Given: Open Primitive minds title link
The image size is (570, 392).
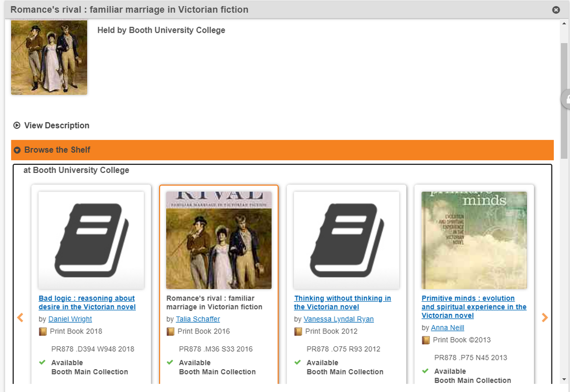Looking at the screenshot, I should click(x=474, y=307).
